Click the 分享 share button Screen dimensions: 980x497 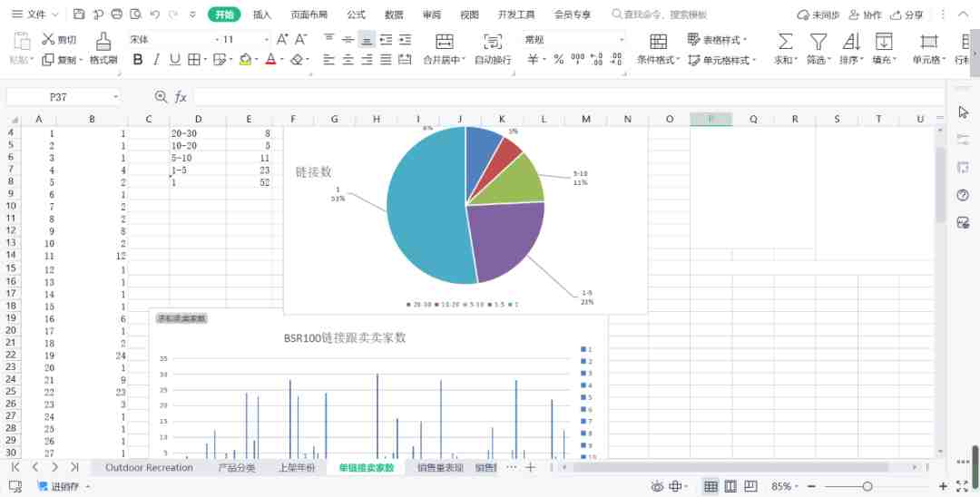point(907,15)
